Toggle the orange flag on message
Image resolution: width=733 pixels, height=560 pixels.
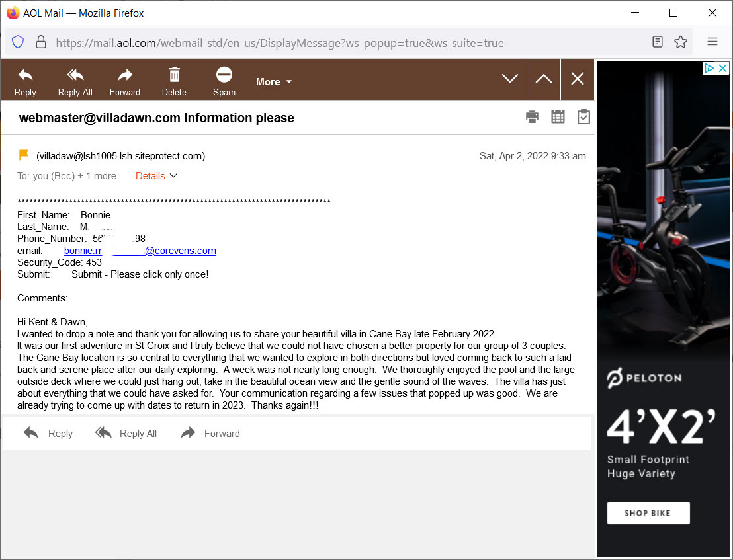pyautogui.click(x=24, y=155)
